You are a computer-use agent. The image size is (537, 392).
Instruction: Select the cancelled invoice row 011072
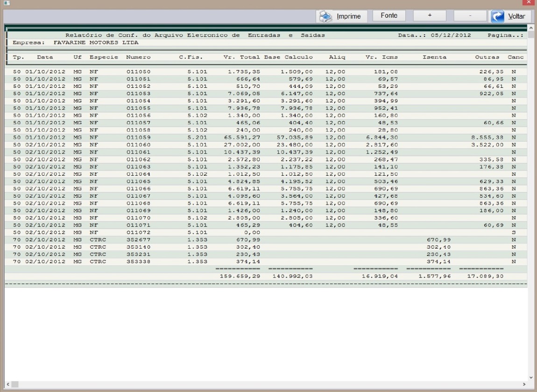click(x=140, y=232)
